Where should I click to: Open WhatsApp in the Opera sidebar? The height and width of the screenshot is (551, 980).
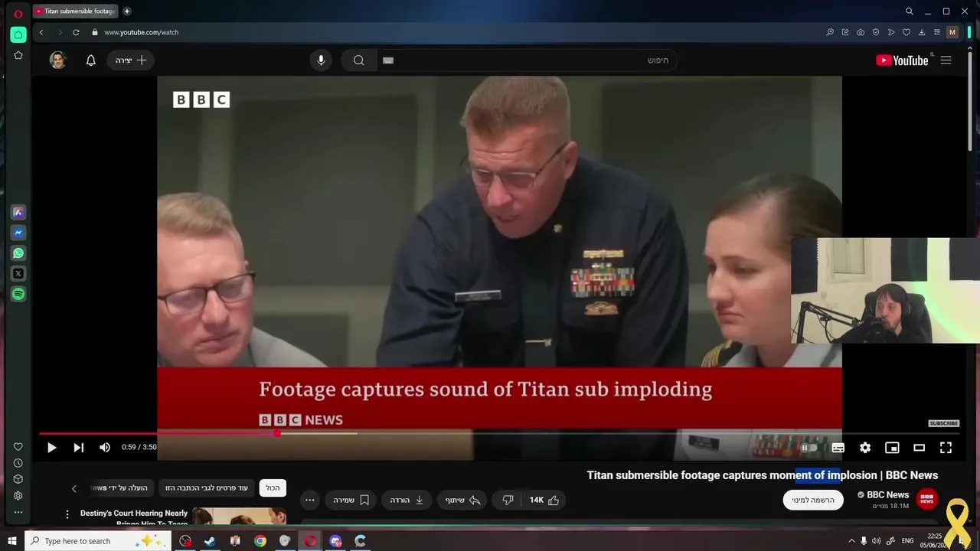tap(18, 253)
